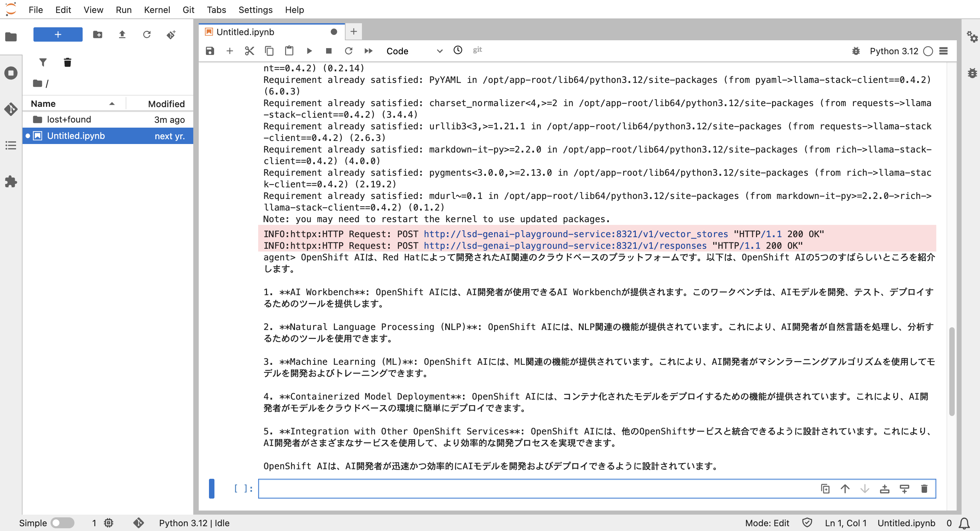Run the selected cell
This screenshot has width=980, height=531.
[x=309, y=51]
